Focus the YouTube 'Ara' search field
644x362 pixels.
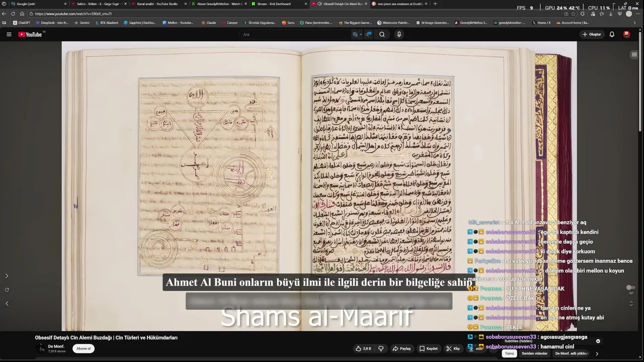click(296, 34)
